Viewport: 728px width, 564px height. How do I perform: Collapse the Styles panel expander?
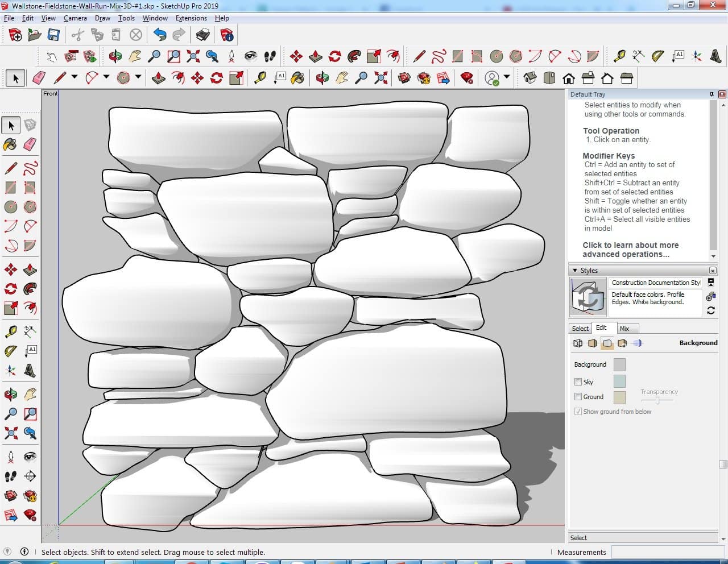point(575,271)
